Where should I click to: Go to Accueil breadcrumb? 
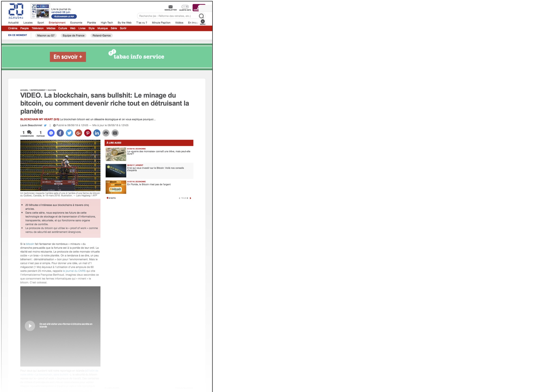coord(24,90)
